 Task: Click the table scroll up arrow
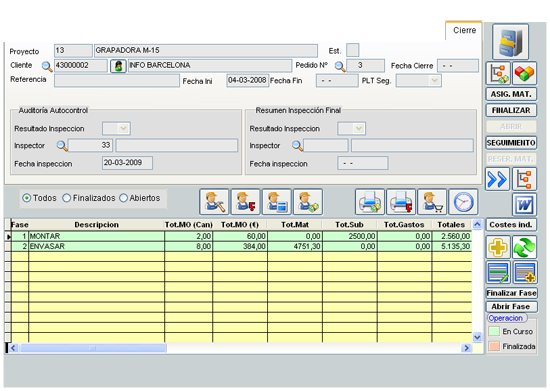point(477,224)
